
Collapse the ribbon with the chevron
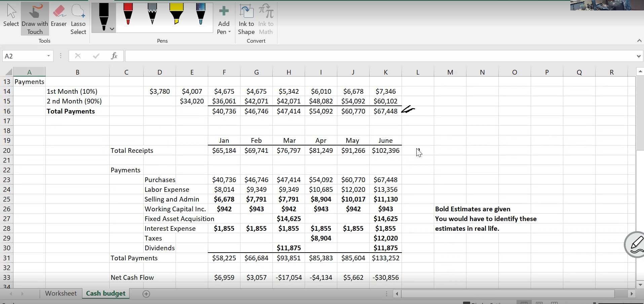(639, 41)
